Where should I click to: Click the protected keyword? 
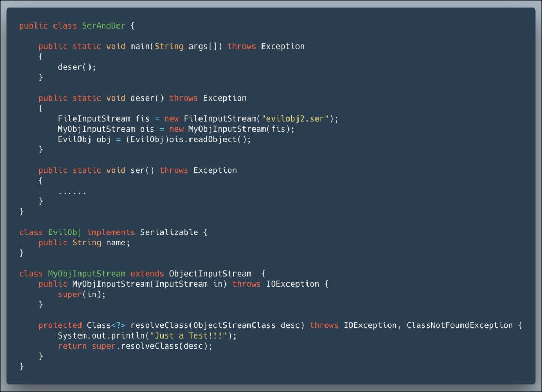60,325
